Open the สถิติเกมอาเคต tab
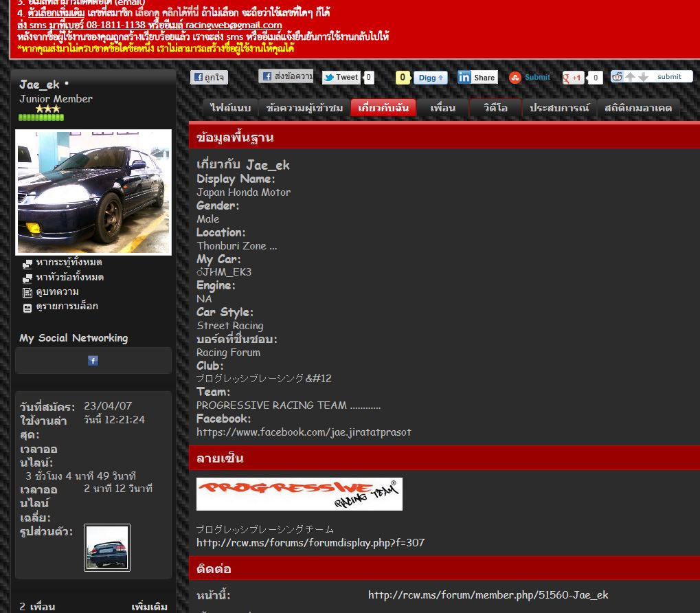Screen dimensions: 700x613 click(638, 108)
